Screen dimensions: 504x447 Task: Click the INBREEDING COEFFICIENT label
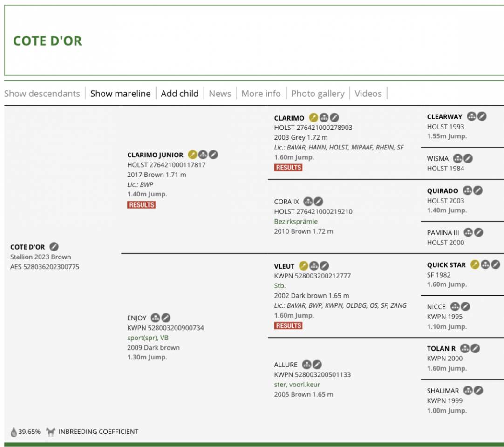pyautogui.click(x=98, y=432)
